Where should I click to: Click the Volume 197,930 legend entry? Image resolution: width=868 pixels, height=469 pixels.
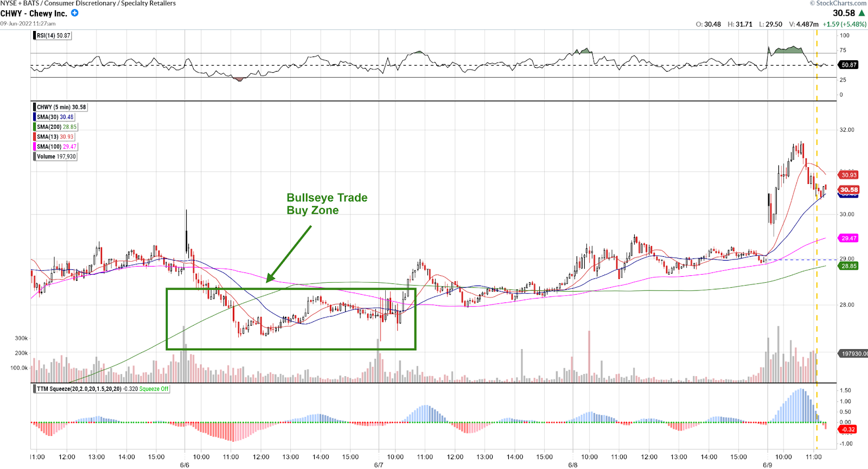[x=55, y=156]
